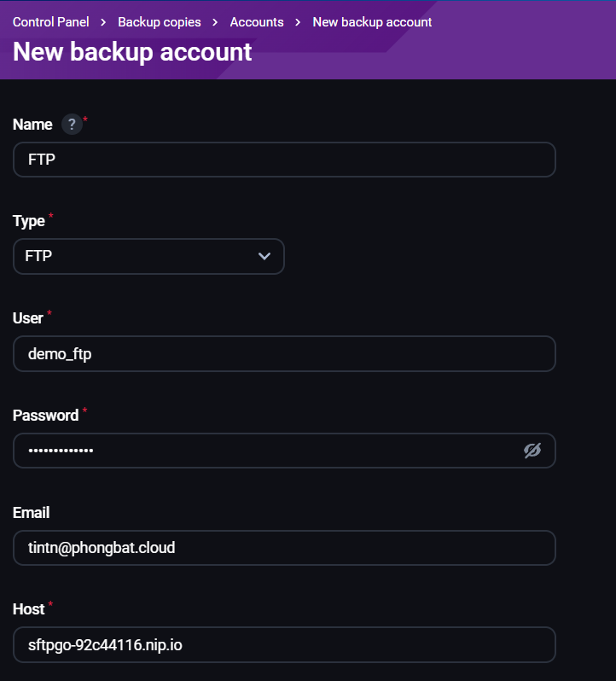Open the Backup copies breadcrumb link
The height and width of the screenshot is (681, 616).
coord(160,22)
